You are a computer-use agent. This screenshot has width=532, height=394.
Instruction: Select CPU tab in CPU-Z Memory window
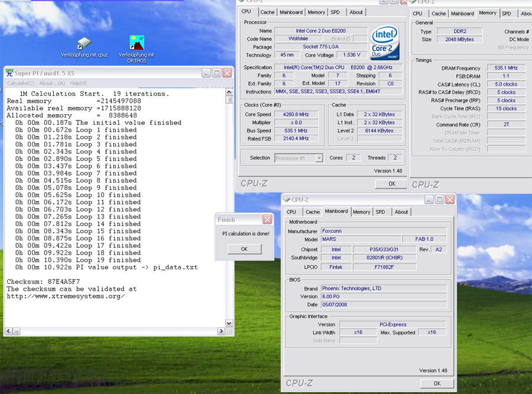coord(417,14)
